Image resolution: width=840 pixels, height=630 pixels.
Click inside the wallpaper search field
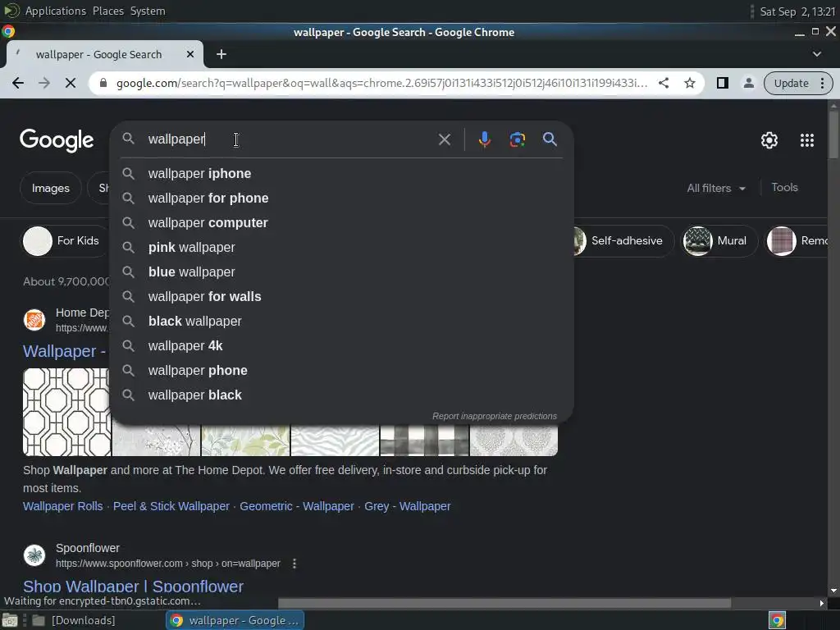290,139
